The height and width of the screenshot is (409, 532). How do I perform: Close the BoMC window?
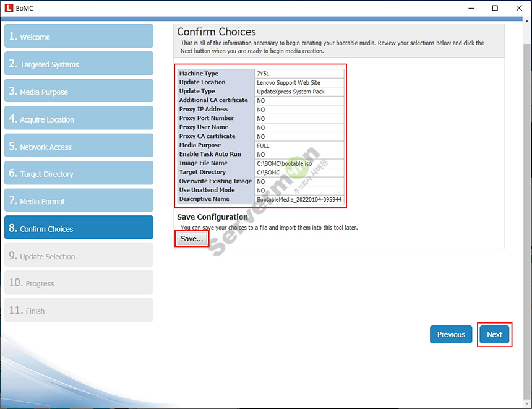[x=519, y=8]
